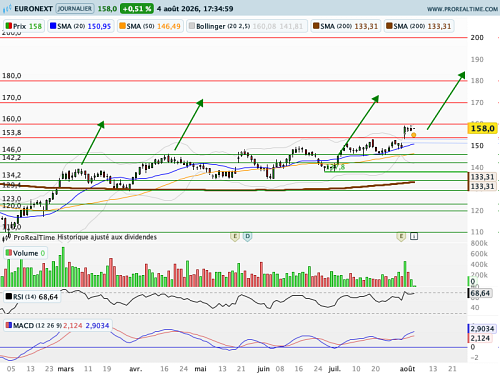
Task: Click the MACD legend icon
Action: [9, 325]
